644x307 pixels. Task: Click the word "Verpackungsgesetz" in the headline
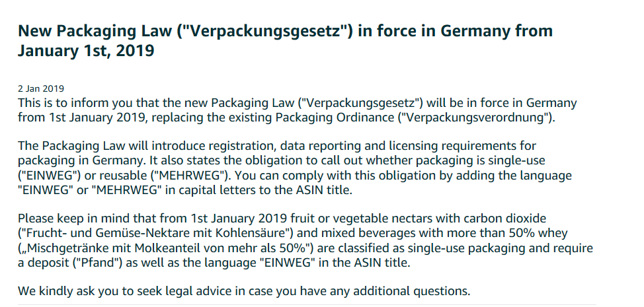pos(264,31)
